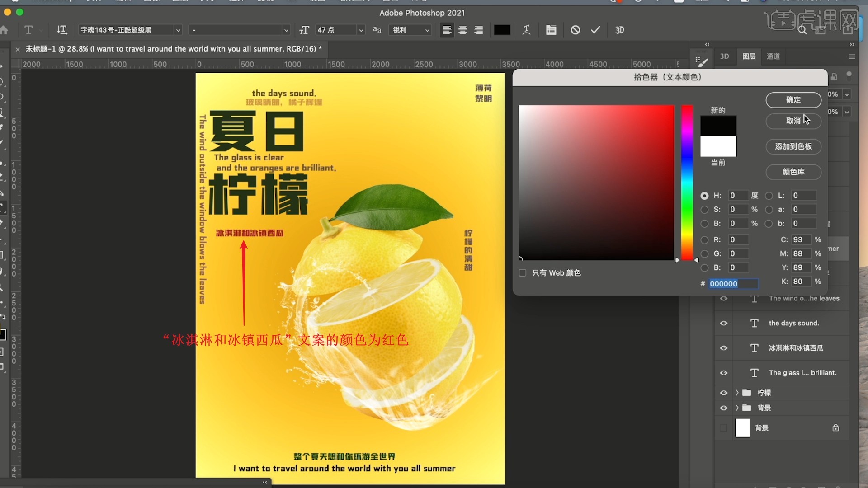868x488 pixels.
Task: Select center text alignment
Action: (462, 30)
